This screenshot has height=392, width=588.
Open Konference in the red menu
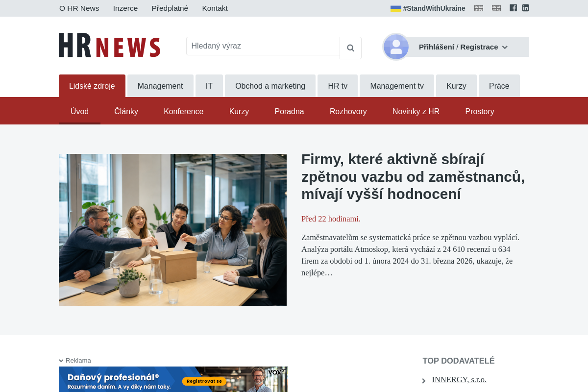(x=184, y=111)
